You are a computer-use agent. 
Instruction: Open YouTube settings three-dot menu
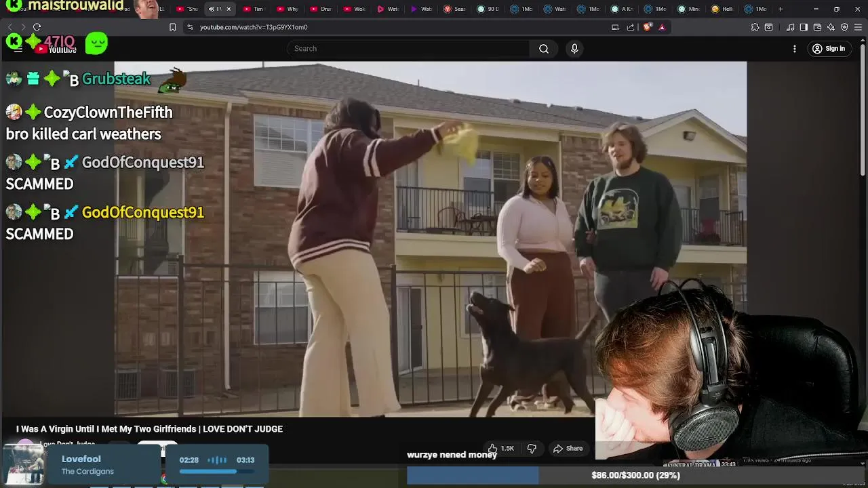pos(795,49)
